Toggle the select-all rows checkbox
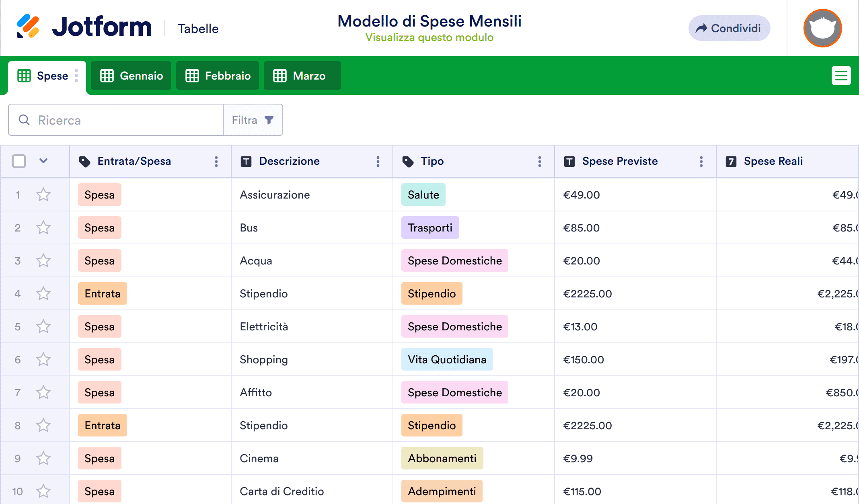Viewport: 859px width, 504px height. 19,161
